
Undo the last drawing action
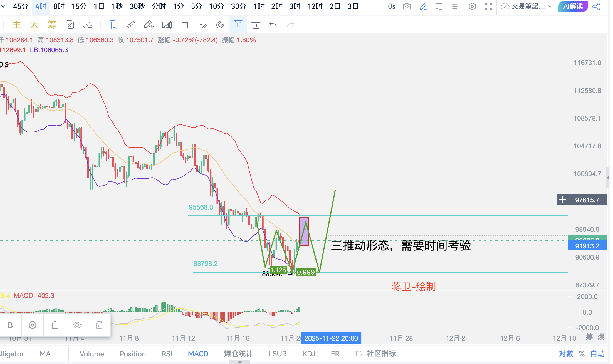273,25
